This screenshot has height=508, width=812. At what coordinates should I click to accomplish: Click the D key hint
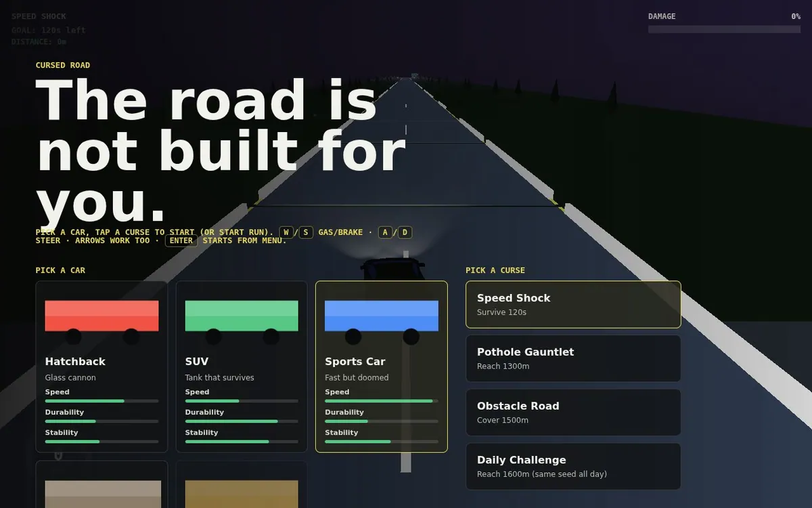click(405, 232)
